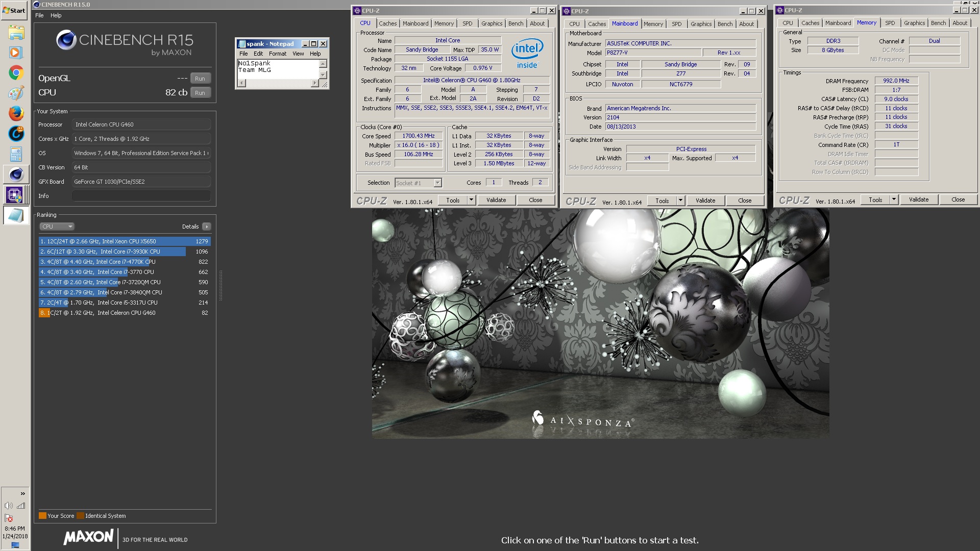Click inside the Notepad text area

point(278,69)
